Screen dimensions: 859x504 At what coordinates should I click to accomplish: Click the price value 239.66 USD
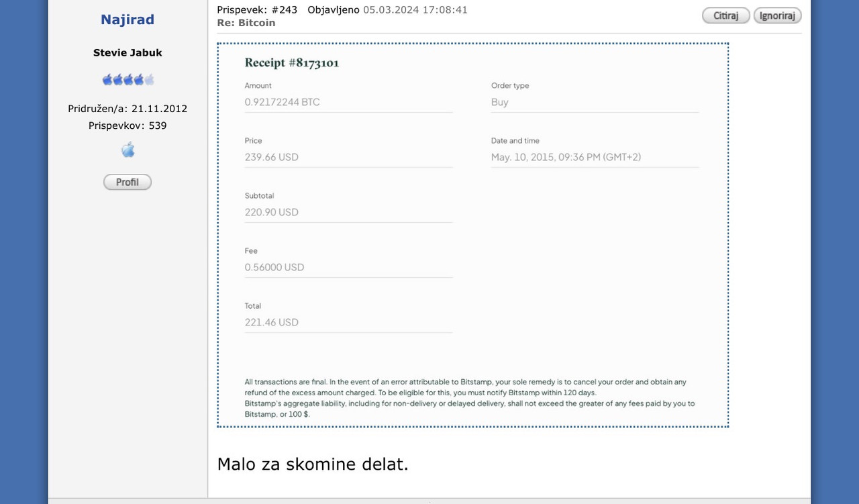(272, 157)
